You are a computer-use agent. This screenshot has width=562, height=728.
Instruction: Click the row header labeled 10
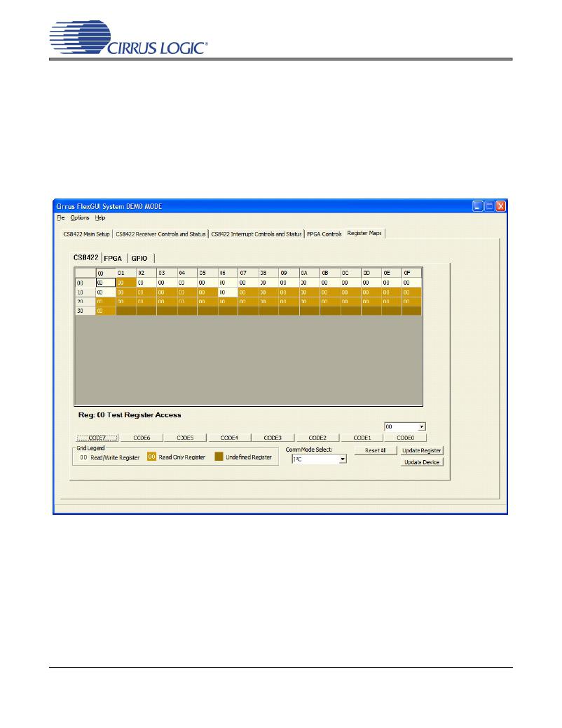click(85, 292)
